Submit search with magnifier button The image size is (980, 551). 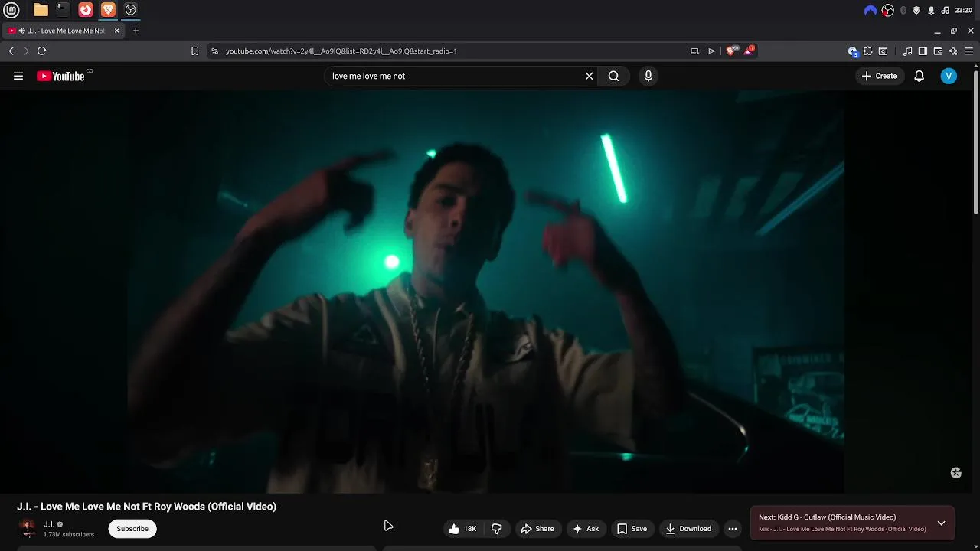pyautogui.click(x=613, y=76)
